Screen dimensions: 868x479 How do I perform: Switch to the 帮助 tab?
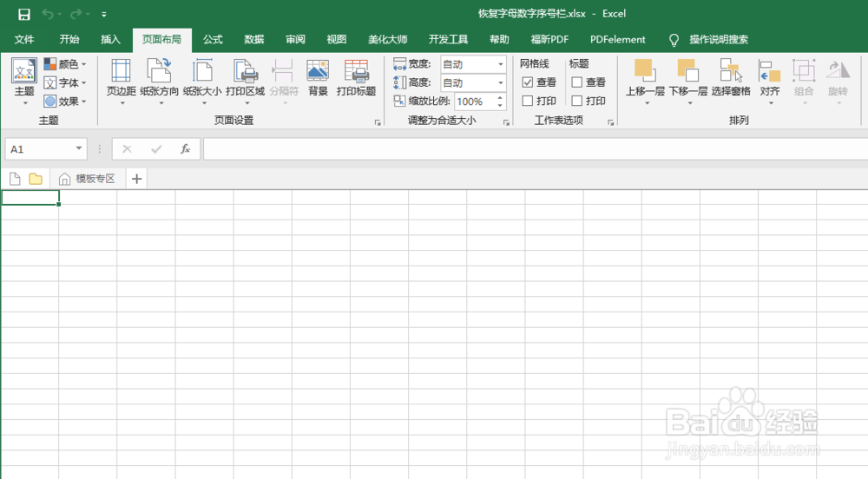point(499,39)
